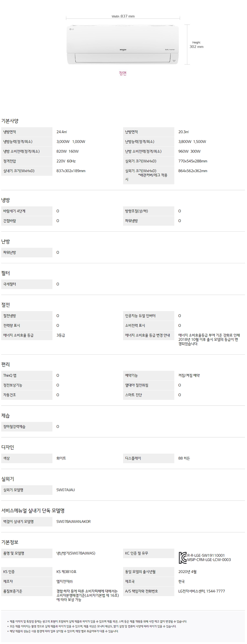The height and width of the screenshot is (644, 247).
Task: Click the Width 837 mm dimension label
Action: tap(123, 16)
